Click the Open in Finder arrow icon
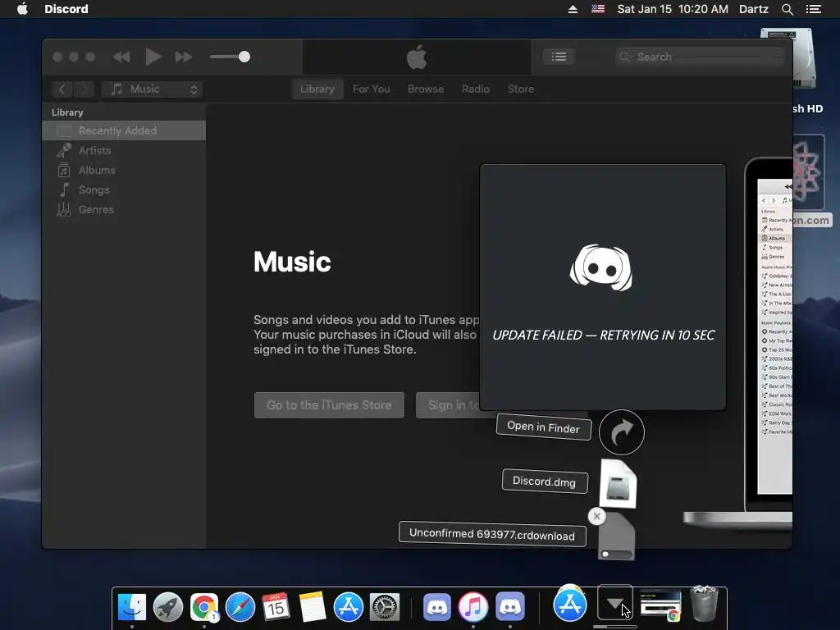 click(x=622, y=432)
